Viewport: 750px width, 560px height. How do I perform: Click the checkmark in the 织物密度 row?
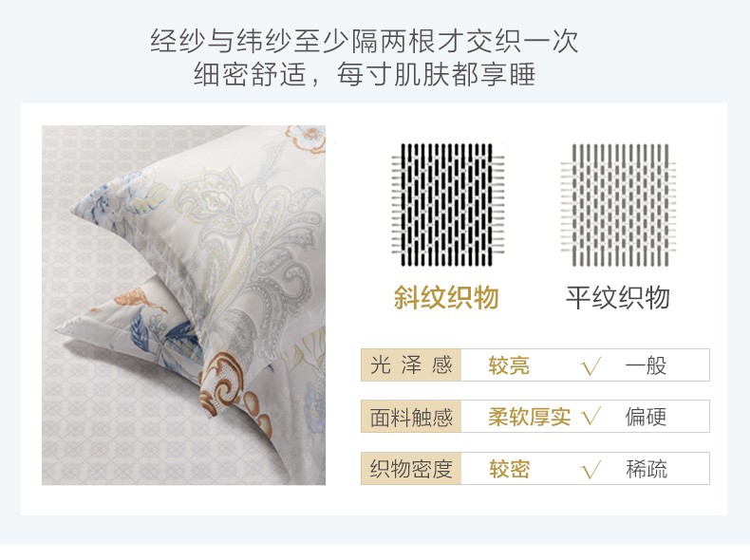pos(591,469)
